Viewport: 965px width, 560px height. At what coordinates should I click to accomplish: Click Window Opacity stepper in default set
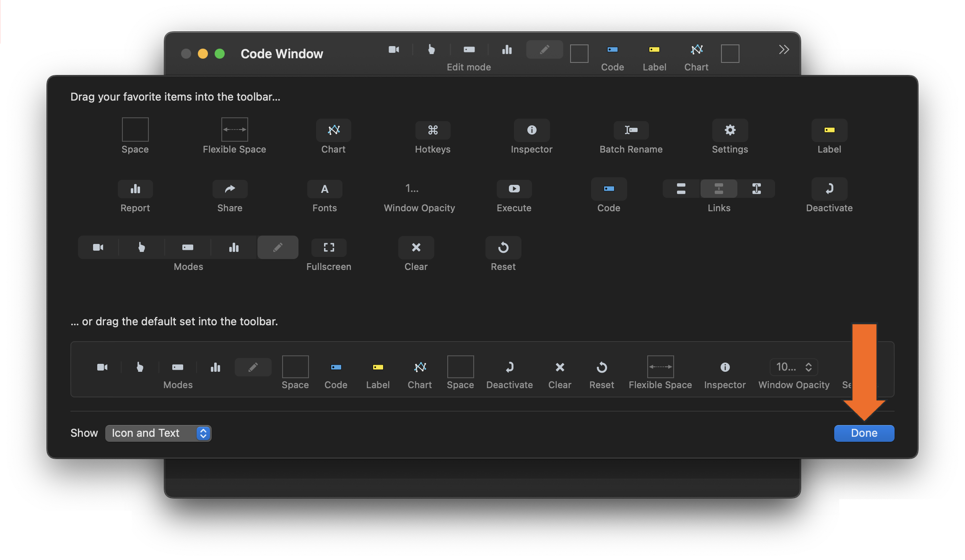coord(808,367)
